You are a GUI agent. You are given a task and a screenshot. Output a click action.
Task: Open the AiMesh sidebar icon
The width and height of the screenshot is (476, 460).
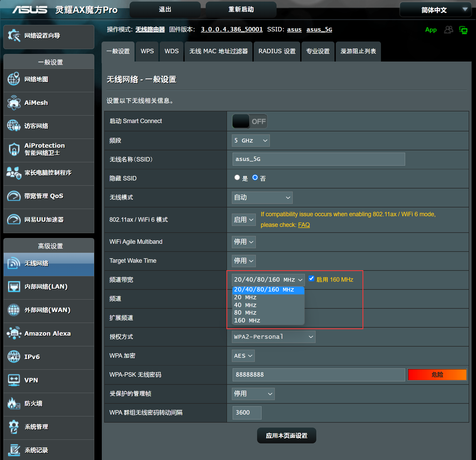[x=14, y=103]
